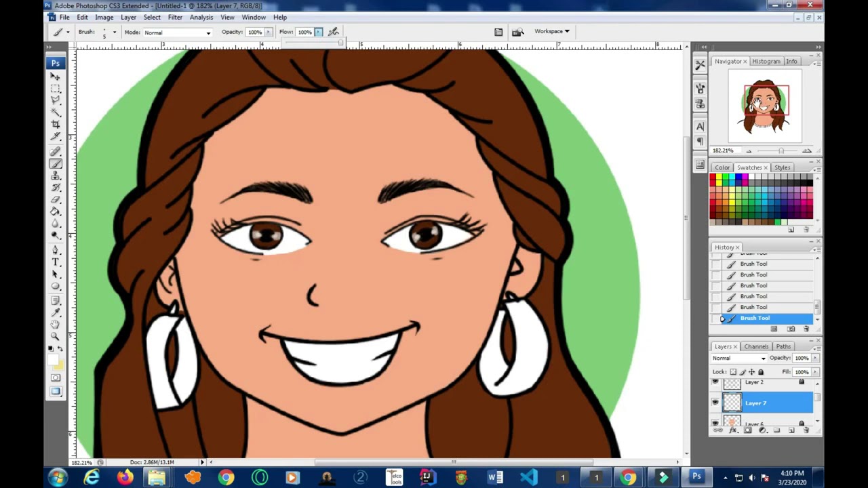Toggle lock image pixels

click(743, 372)
